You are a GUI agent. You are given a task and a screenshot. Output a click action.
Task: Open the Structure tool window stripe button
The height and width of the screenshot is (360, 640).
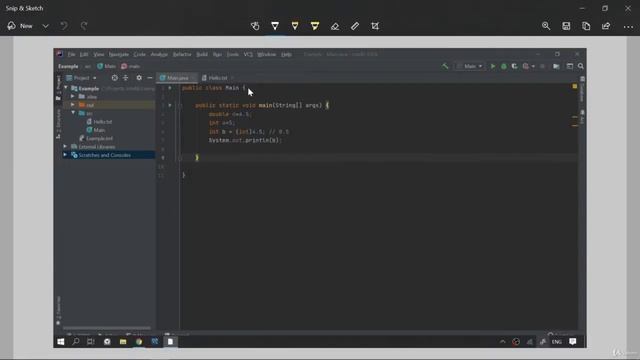click(x=58, y=124)
